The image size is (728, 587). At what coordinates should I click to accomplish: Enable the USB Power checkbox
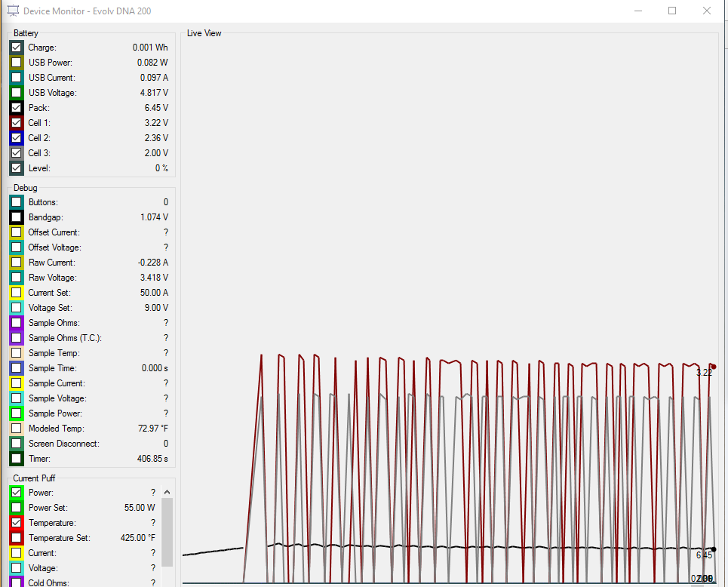(17, 63)
